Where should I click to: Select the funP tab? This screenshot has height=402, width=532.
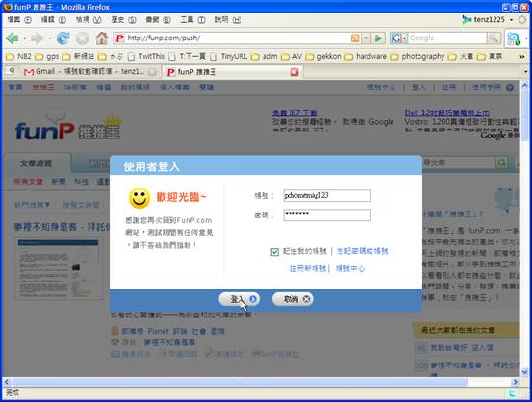232,72
